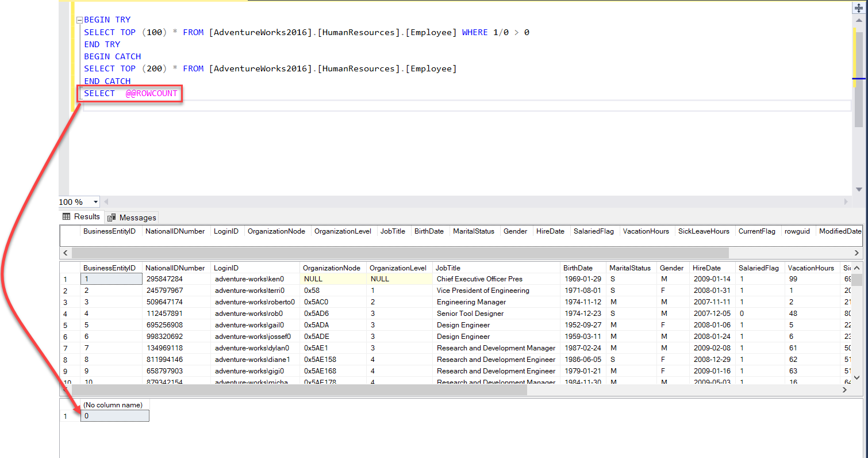Click inside the 100 % zoom value field

pos(74,201)
